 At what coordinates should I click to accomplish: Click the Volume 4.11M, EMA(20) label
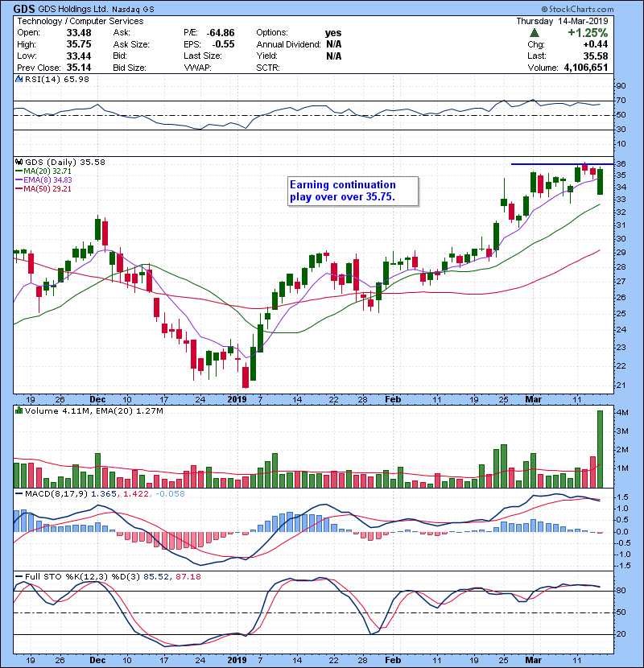[93, 411]
